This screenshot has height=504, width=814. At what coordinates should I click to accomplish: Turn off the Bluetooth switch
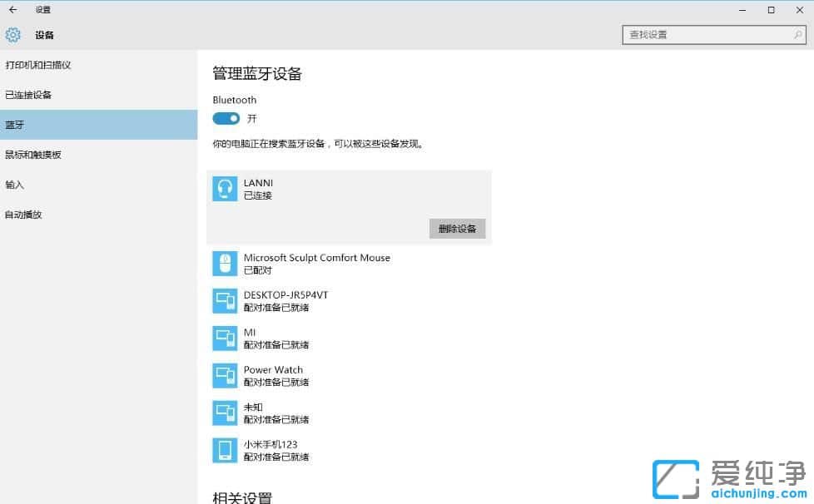pos(226,118)
